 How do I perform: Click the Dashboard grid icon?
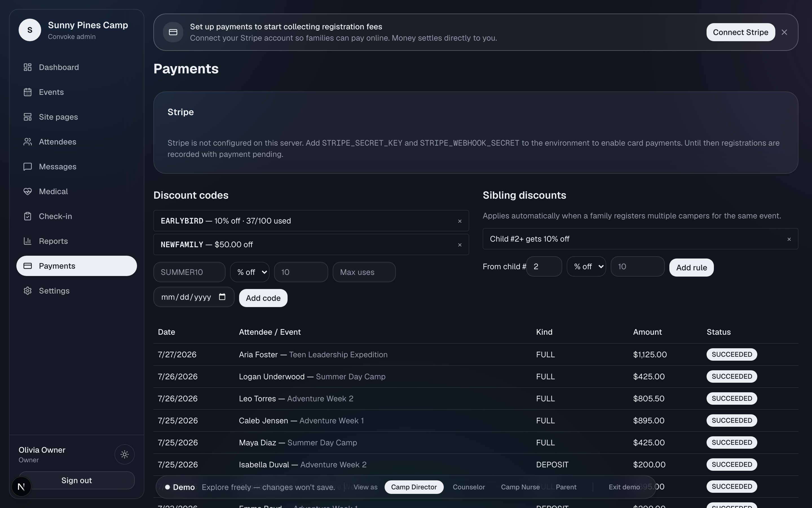coord(28,67)
